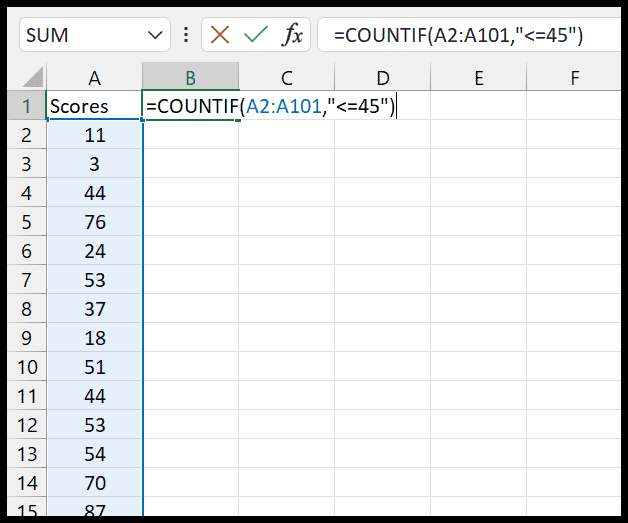The width and height of the screenshot is (628, 523).
Task: Click cell A11 containing 44
Action: point(95,396)
